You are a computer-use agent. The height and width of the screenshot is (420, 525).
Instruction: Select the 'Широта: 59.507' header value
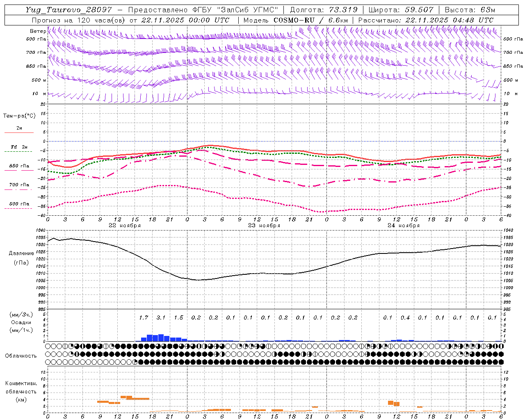[x=401, y=10]
